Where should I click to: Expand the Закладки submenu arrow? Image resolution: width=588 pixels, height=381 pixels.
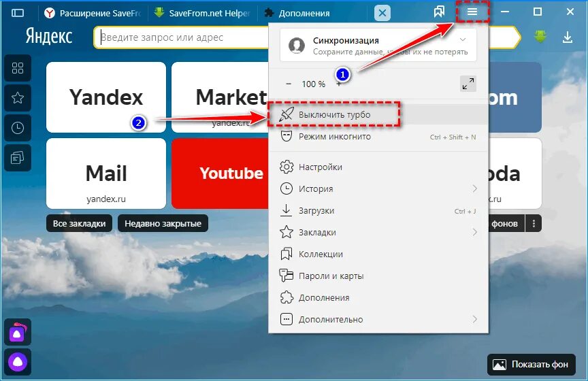pos(475,232)
